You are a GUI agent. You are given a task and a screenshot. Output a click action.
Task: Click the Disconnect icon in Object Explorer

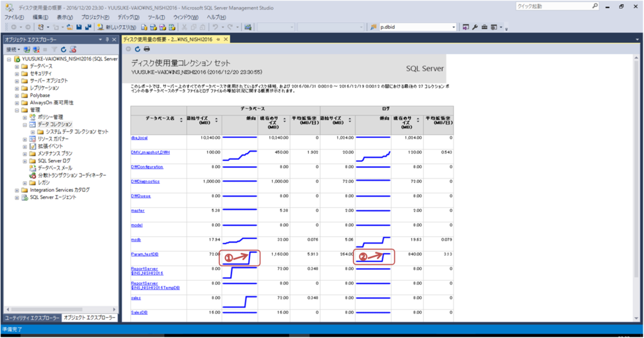click(x=36, y=50)
